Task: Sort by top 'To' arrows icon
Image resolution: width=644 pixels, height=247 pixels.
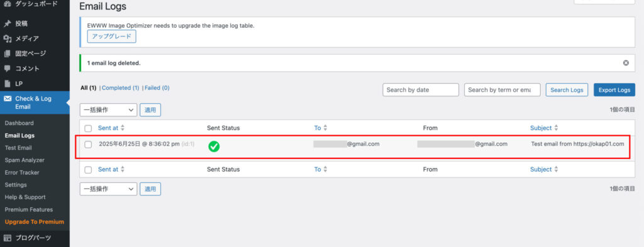Action: pyautogui.click(x=325, y=128)
